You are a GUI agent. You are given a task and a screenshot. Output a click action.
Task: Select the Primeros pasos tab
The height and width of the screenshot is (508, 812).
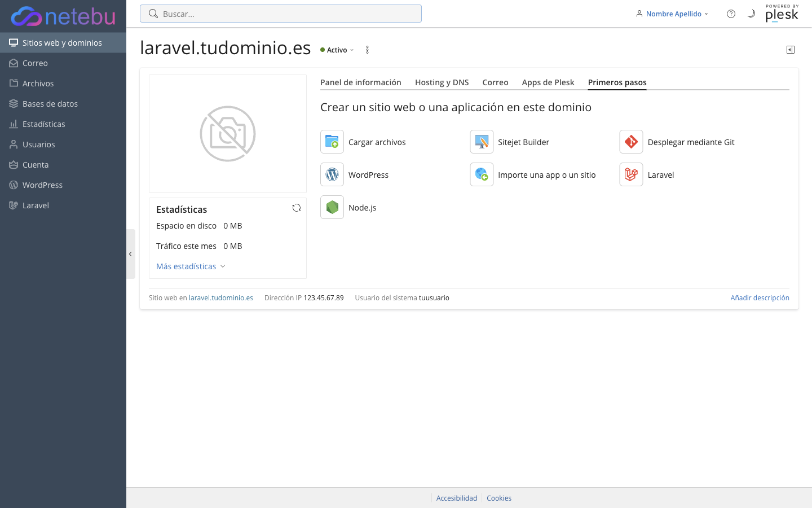[617, 82]
